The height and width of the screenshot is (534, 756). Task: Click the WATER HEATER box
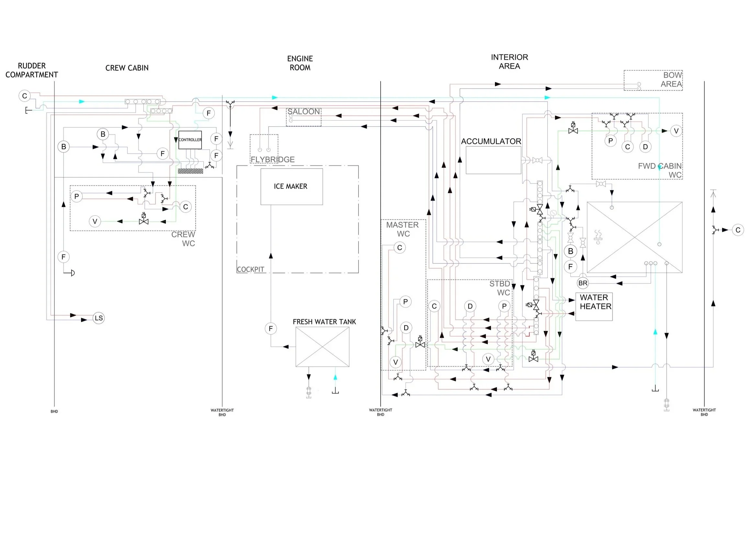594,306
